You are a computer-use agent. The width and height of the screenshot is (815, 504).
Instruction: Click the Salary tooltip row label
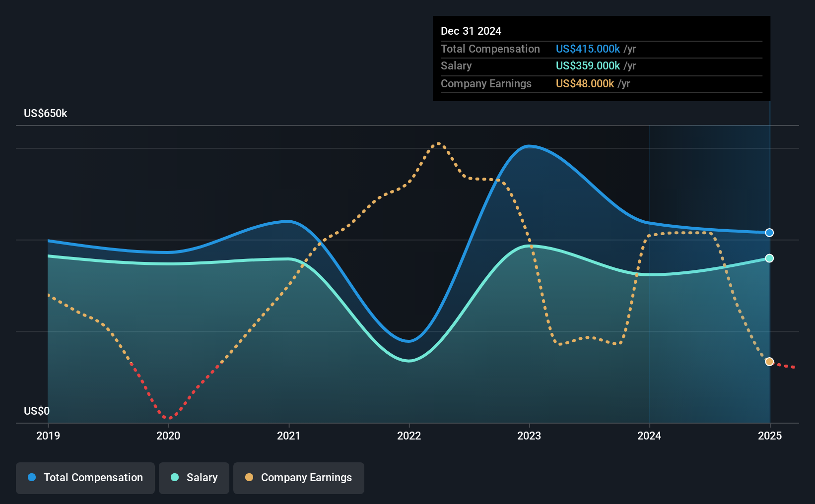(456, 66)
